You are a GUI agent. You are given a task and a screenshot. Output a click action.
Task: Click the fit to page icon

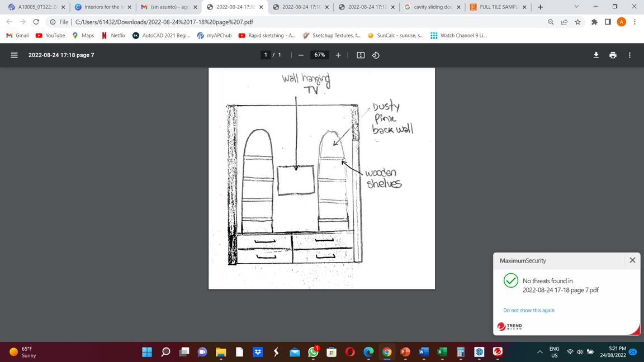361,55
